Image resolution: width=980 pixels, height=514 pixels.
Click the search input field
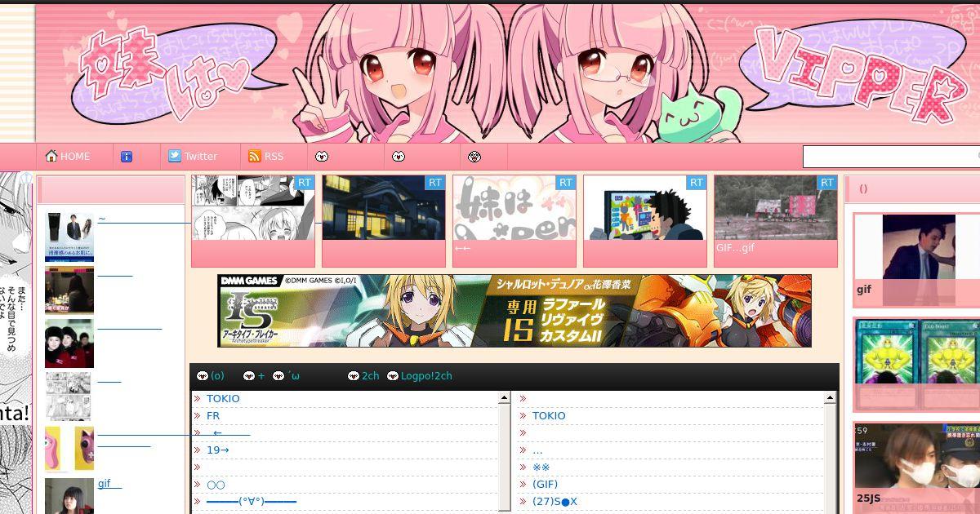click(891, 156)
